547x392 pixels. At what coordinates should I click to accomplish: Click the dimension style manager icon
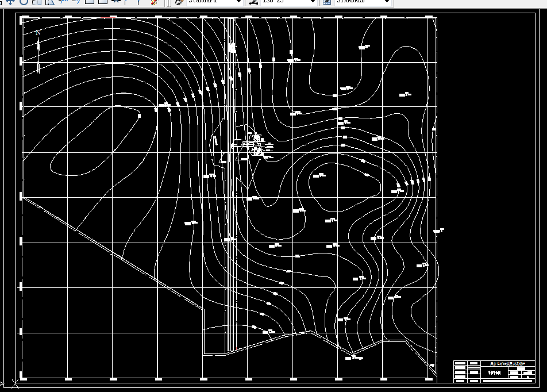[x=253, y=2]
